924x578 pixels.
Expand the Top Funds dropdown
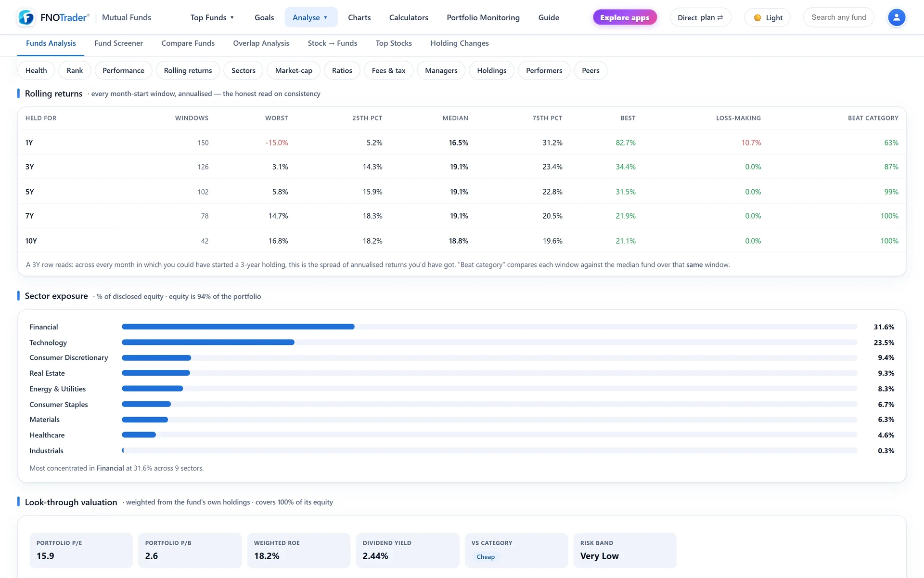212,18
